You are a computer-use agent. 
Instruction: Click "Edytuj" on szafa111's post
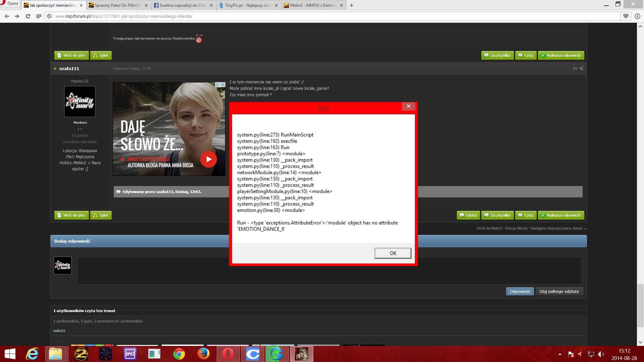point(468,215)
